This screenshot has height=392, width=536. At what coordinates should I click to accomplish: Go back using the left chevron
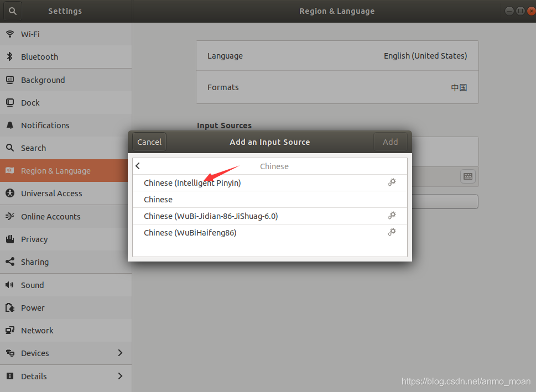[x=138, y=166]
